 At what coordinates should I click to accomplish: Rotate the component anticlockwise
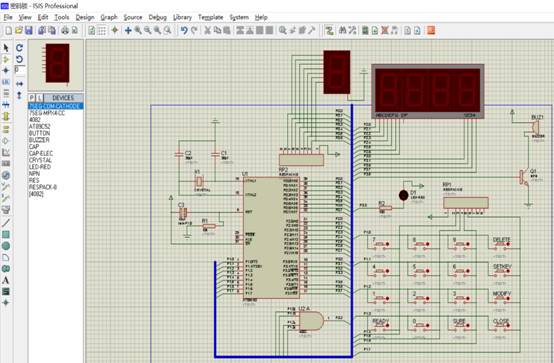[19, 59]
